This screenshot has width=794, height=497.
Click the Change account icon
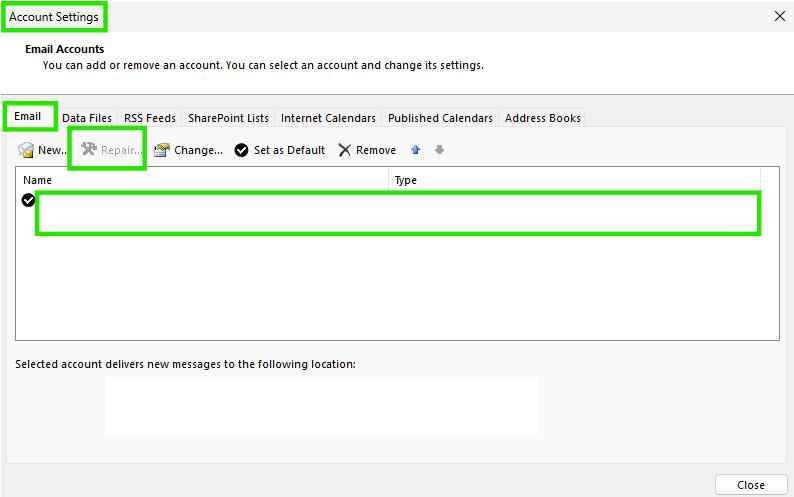coord(162,150)
